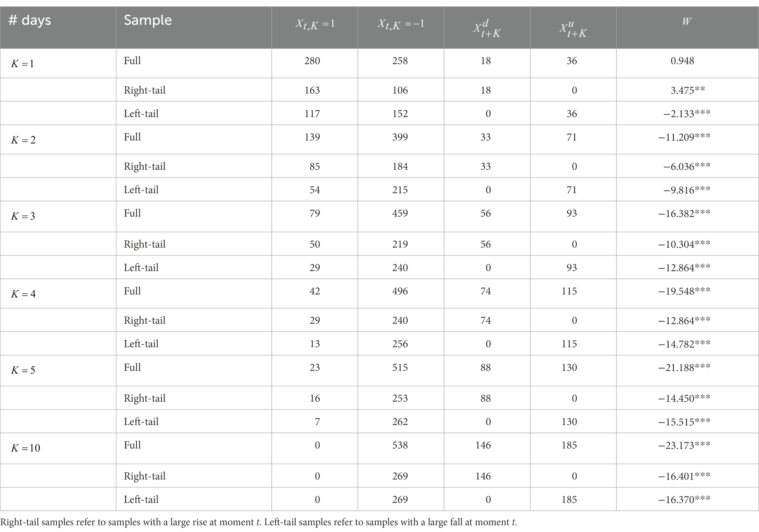The height and width of the screenshot is (532, 759).
Task: Click the K = 5 row label
Action: pyautogui.click(x=23, y=370)
